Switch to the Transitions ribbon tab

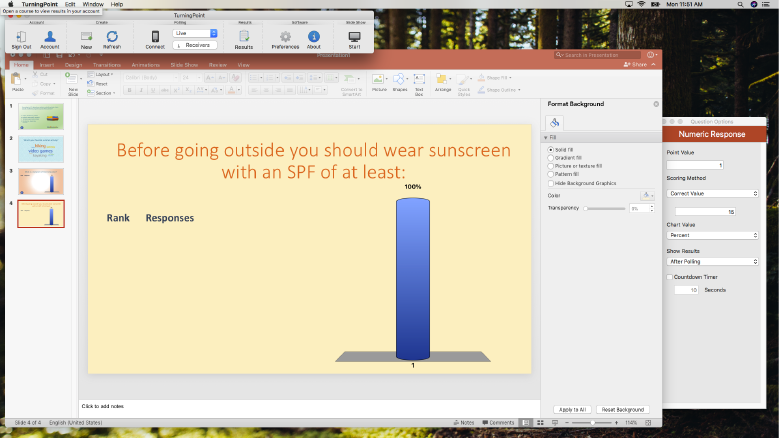[x=107, y=65]
